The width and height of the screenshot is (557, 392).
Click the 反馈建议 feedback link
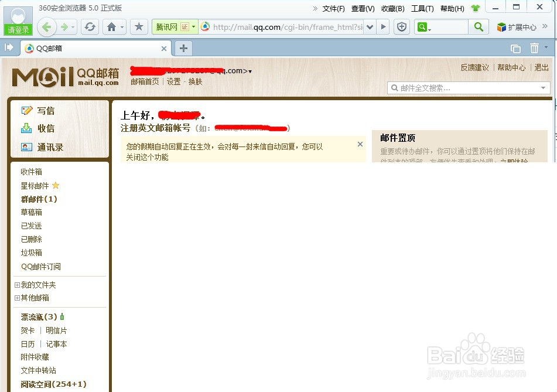click(474, 67)
